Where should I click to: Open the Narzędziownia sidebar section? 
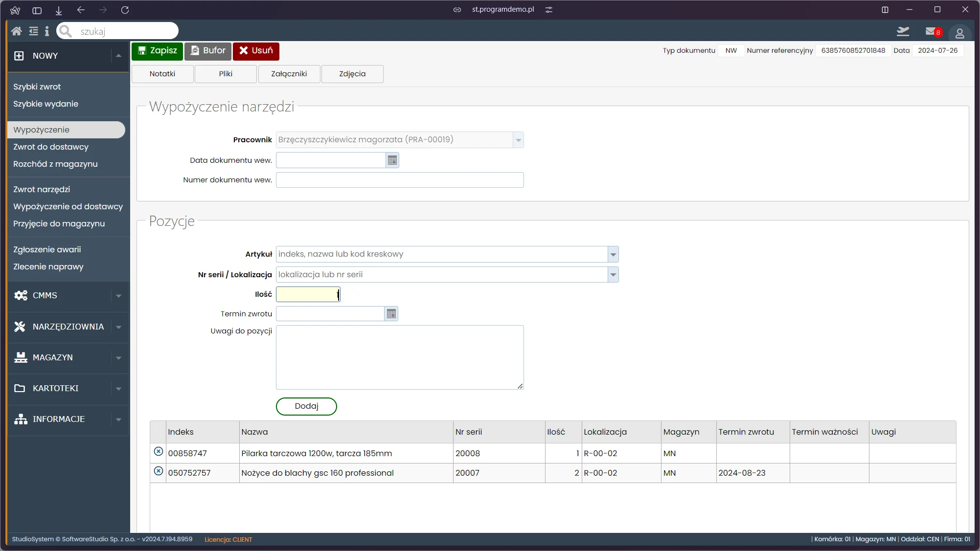coord(67,326)
